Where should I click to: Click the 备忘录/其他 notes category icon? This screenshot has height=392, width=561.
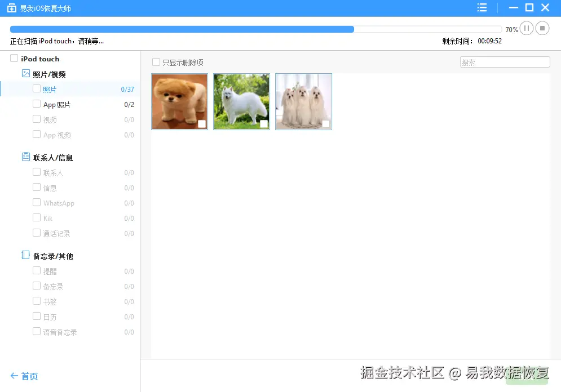[x=25, y=255]
